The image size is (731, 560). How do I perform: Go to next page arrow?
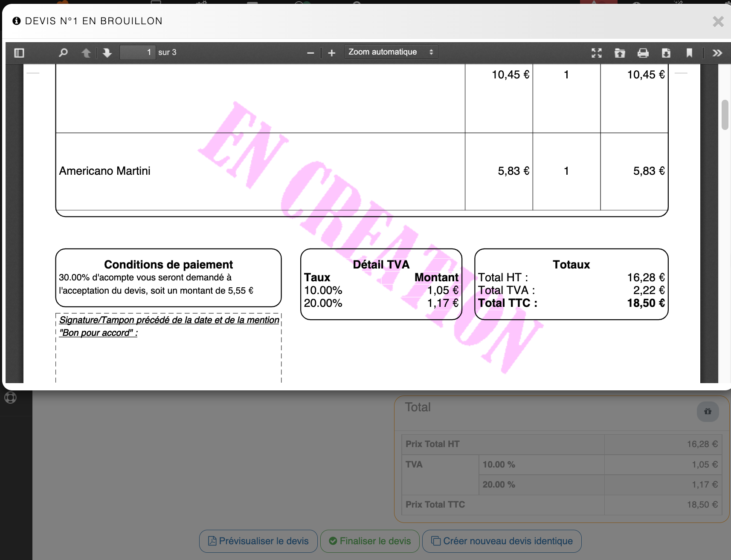click(x=107, y=53)
